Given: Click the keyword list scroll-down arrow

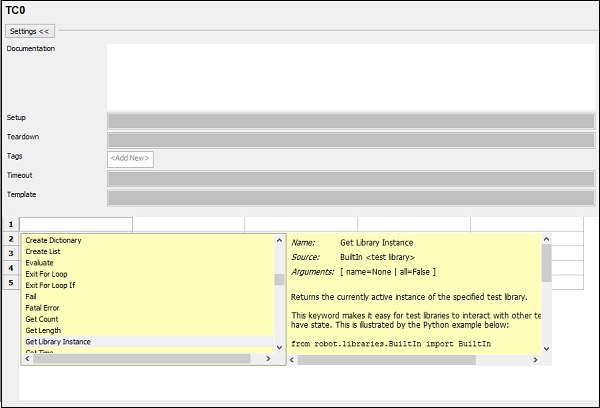Looking at the screenshot, I should tap(279, 346).
